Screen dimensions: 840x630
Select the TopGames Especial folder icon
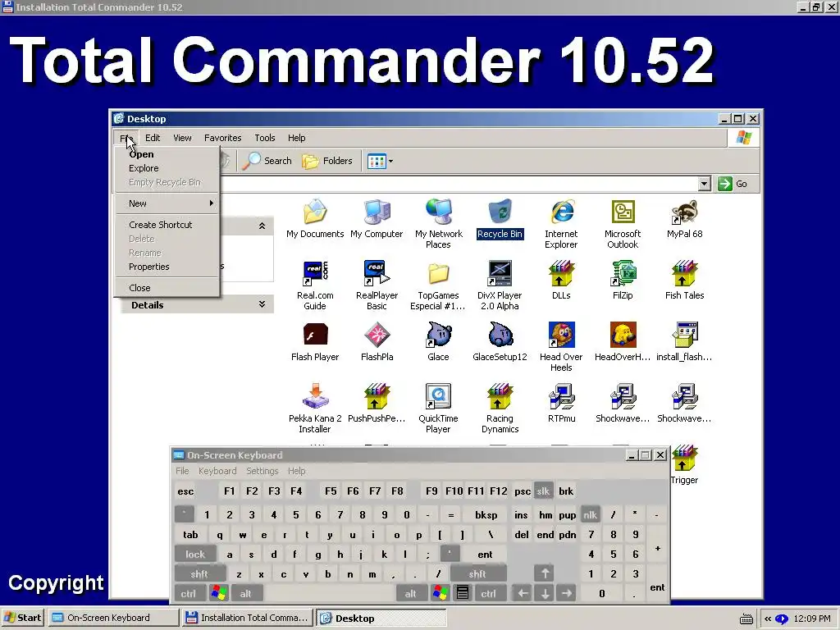(438, 272)
